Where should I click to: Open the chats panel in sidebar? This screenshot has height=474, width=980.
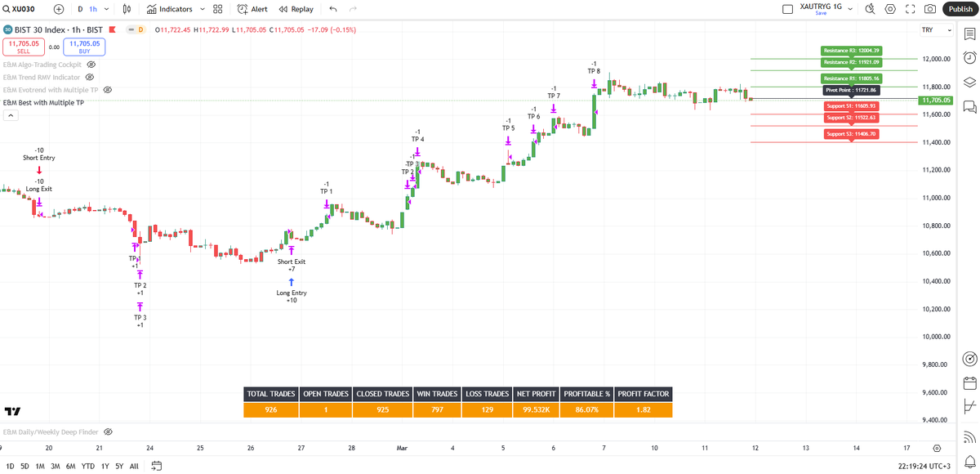click(x=969, y=106)
